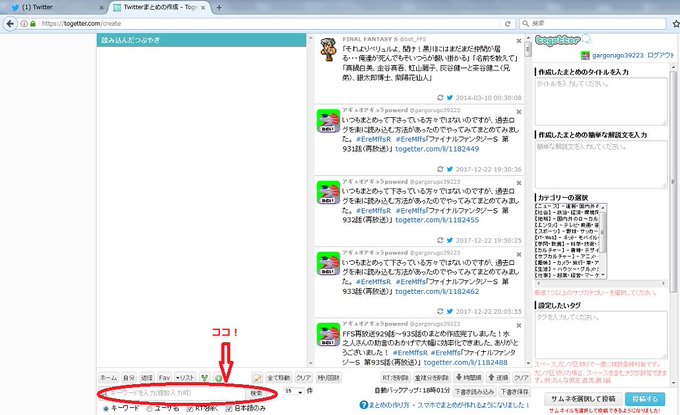Click the 時間順 sort button
680x415 pixels.
tap(468, 378)
